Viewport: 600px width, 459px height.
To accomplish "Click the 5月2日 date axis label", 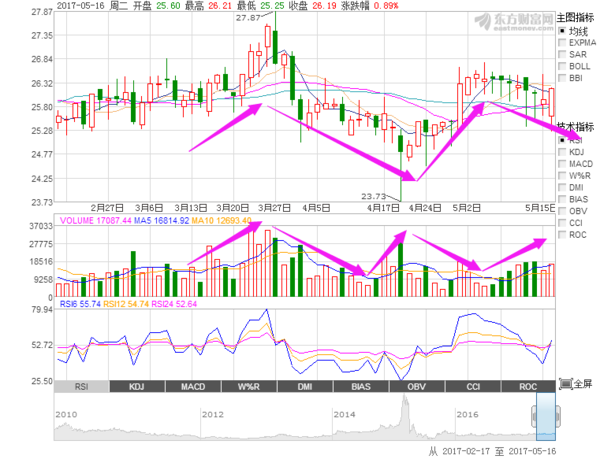I will coord(466,208).
